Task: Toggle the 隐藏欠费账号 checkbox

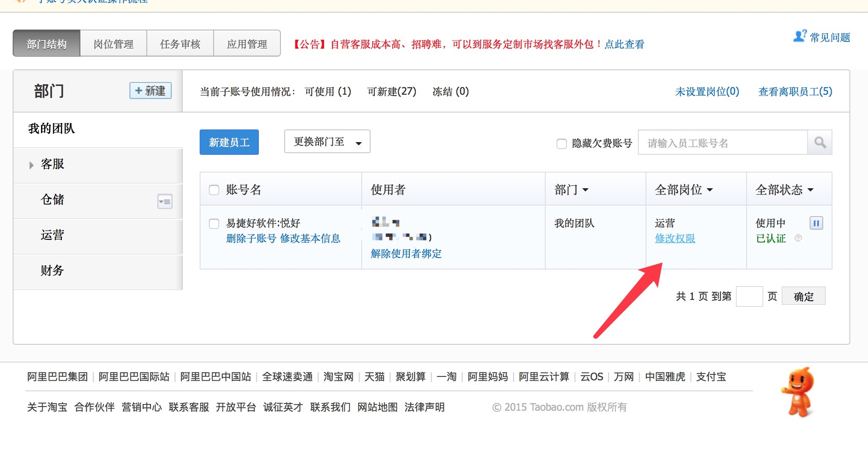Action: (x=561, y=144)
